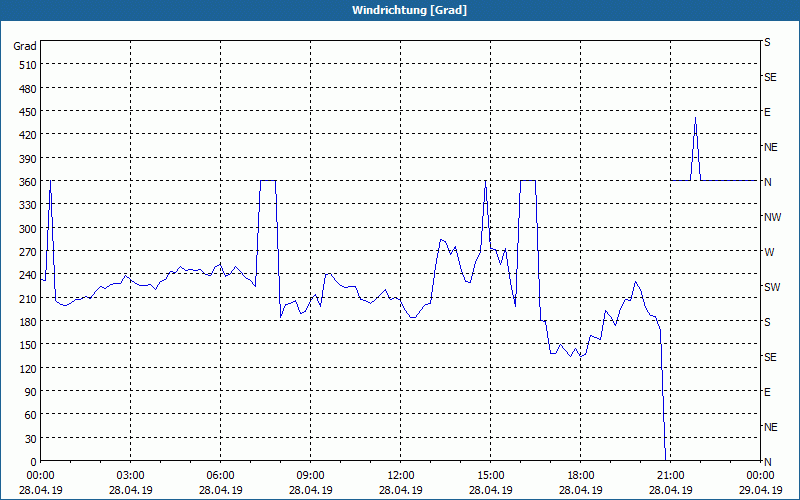Click the 06:00 time label on x-axis
This screenshot has height=500, width=800.
point(220,476)
